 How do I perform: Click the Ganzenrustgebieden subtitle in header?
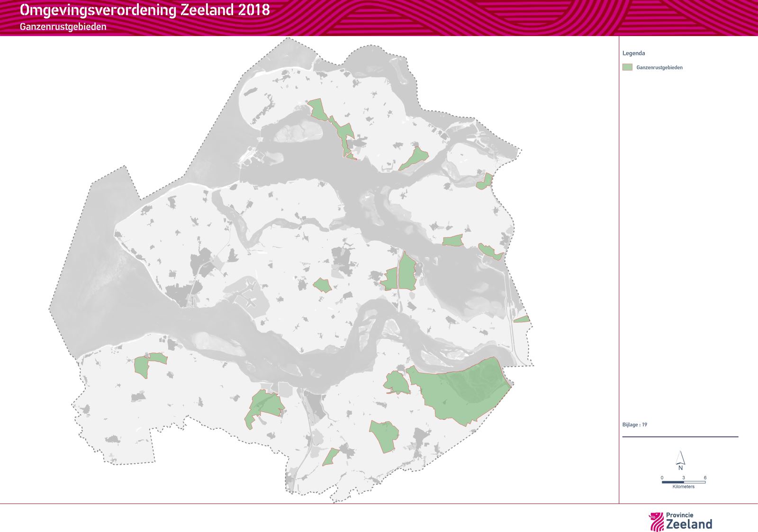(63, 27)
